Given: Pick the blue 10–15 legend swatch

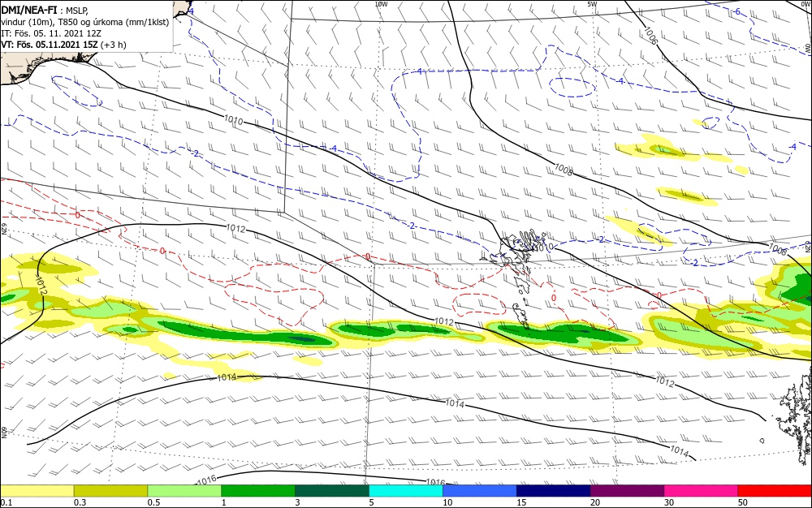Looking at the screenshot, I should click(x=480, y=491).
